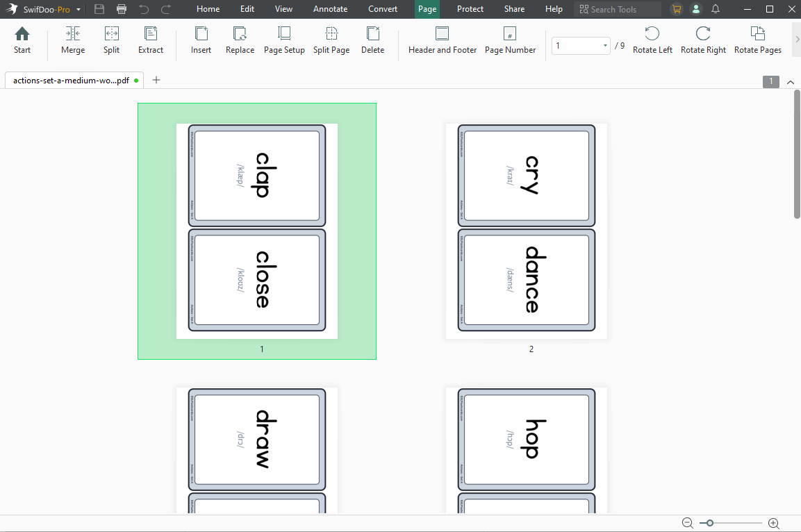Select the Split tool
Image resolution: width=801 pixels, height=532 pixels.
[111, 40]
